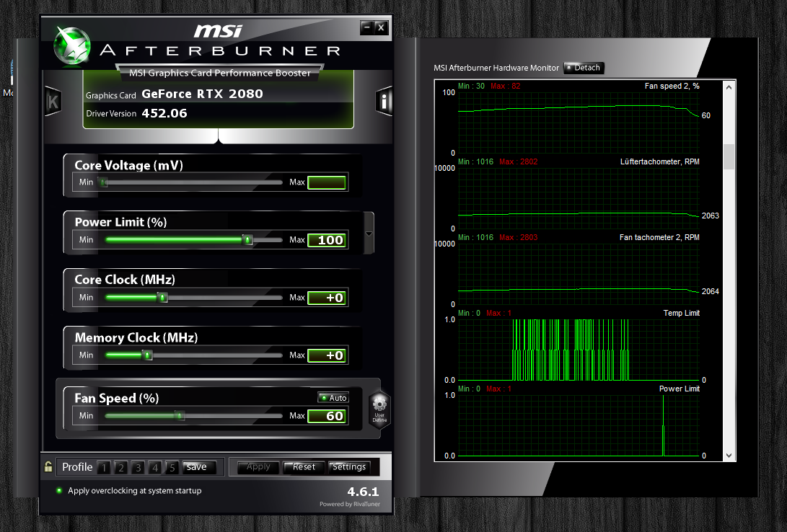Click the Core Clock +0 value field
The image size is (787, 532).
click(327, 298)
